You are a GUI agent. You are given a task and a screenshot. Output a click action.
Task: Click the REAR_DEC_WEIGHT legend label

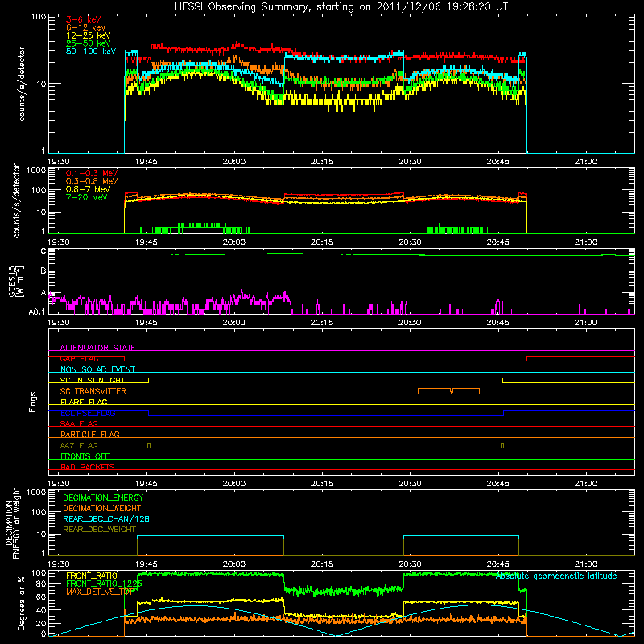[x=99, y=530]
